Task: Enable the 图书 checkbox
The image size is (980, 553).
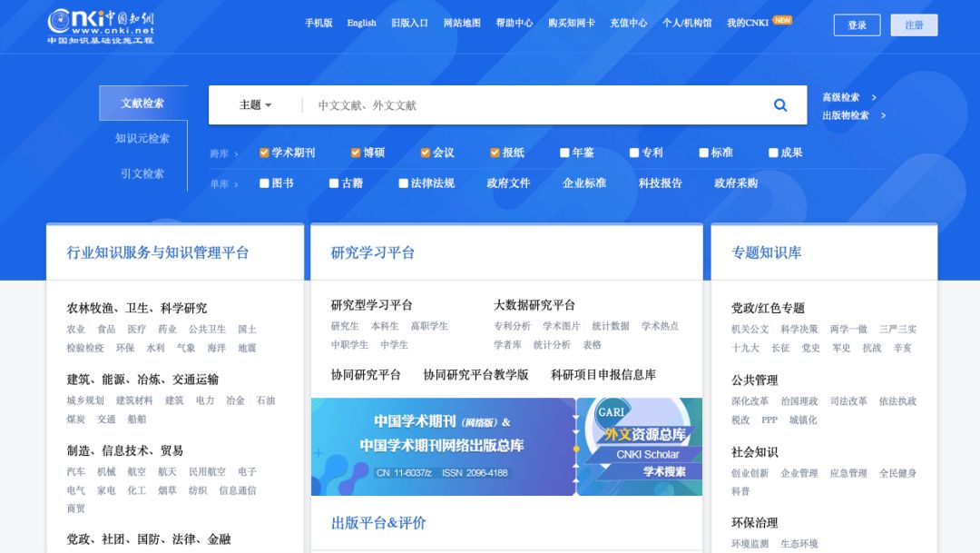Action: (264, 183)
